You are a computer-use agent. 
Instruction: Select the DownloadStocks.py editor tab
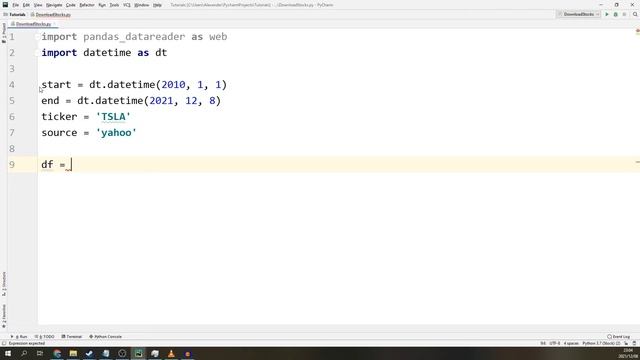(32, 24)
